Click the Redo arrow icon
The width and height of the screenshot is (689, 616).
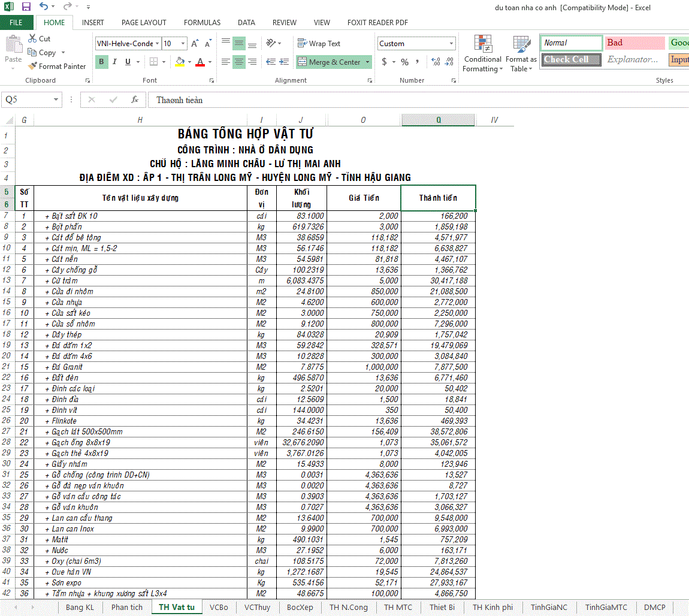point(67,6)
